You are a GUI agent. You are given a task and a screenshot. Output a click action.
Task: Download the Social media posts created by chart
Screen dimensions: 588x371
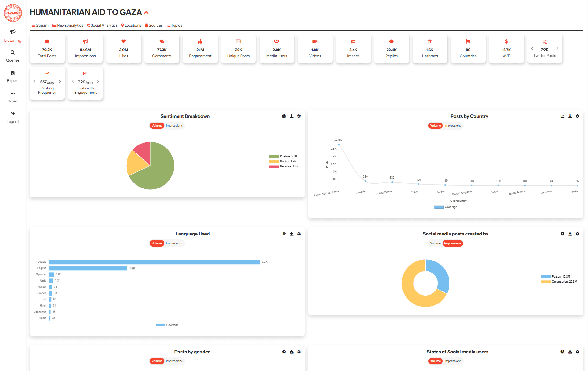570,234
